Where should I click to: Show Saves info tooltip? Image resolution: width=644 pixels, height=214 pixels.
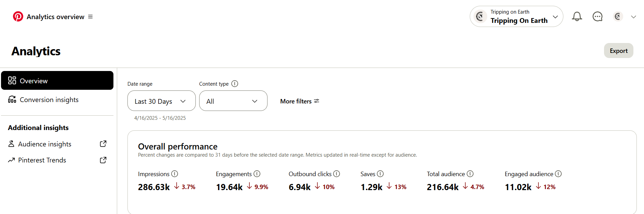[x=380, y=174]
